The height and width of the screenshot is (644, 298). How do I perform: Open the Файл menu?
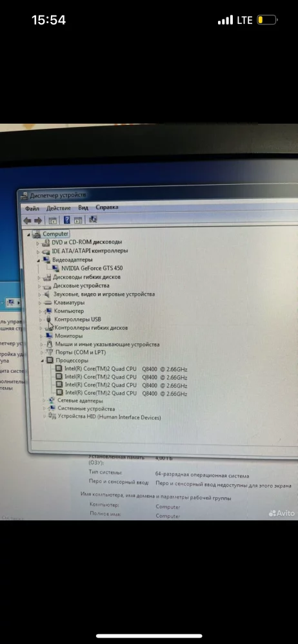[x=32, y=209]
